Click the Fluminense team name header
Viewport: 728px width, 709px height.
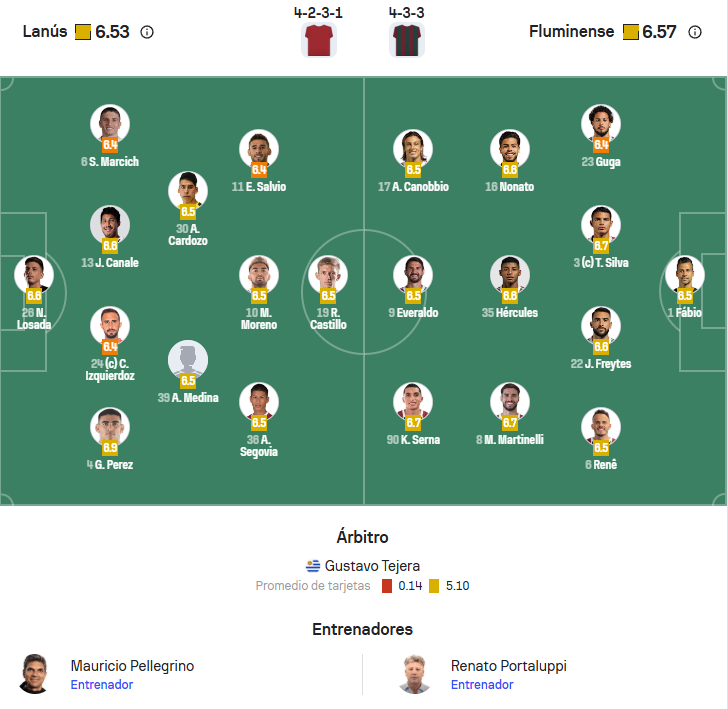pyautogui.click(x=572, y=32)
